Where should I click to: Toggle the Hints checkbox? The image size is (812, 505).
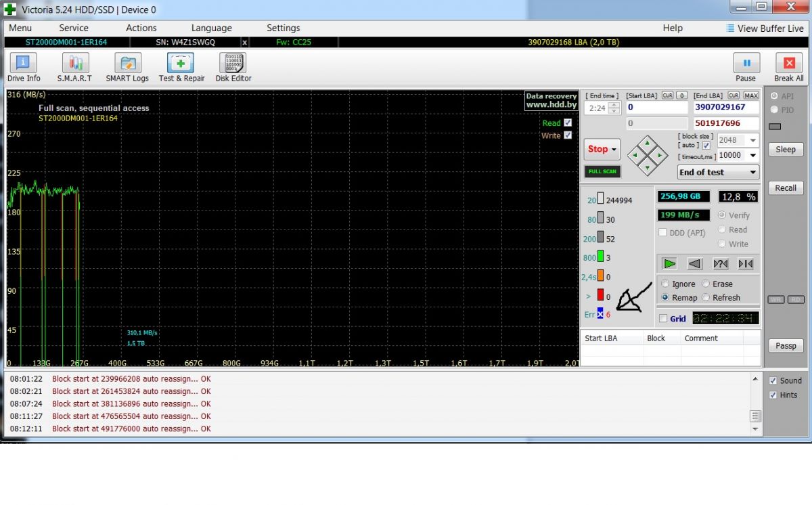pyautogui.click(x=773, y=395)
